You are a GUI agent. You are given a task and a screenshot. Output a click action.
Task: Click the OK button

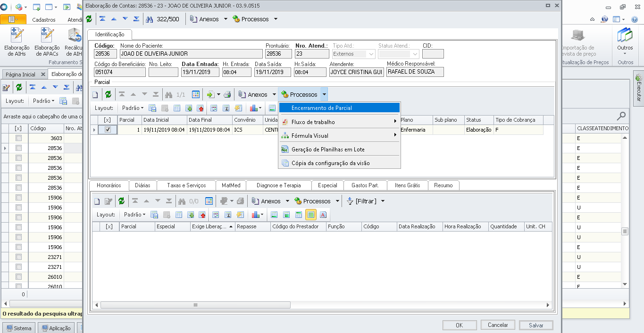460,325
